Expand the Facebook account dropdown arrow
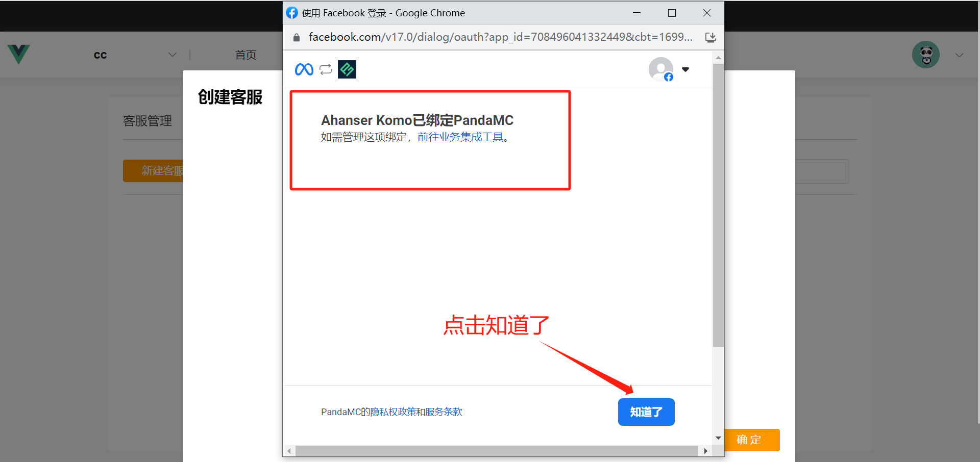 (x=685, y=69)
